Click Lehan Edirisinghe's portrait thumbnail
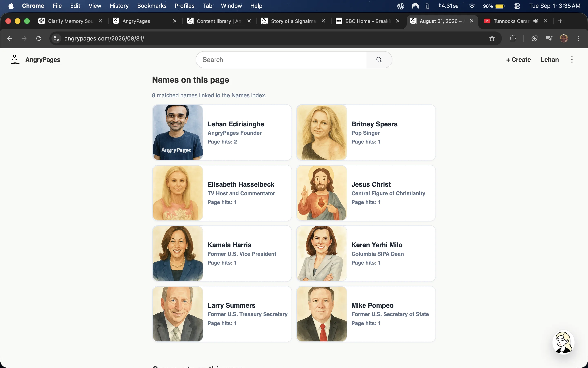The image size is (588, 368). [178, 132]
